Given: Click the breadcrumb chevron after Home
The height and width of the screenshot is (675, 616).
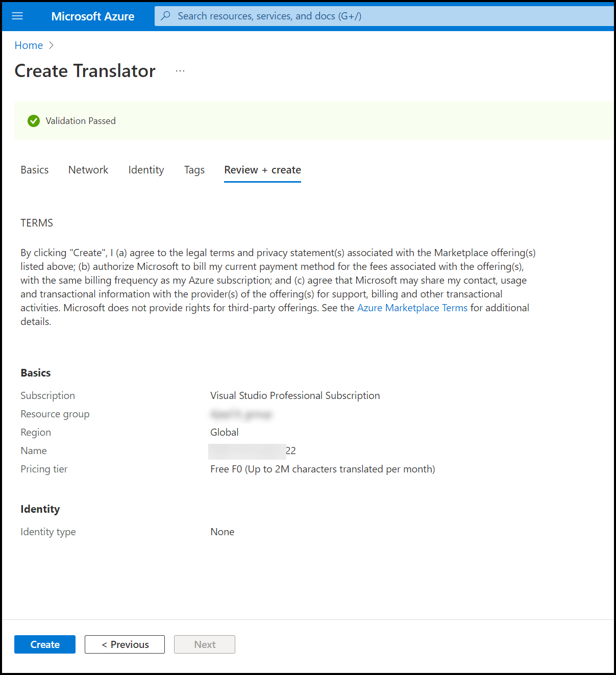Looking at the screenshot, I should (x=51, y=45).
